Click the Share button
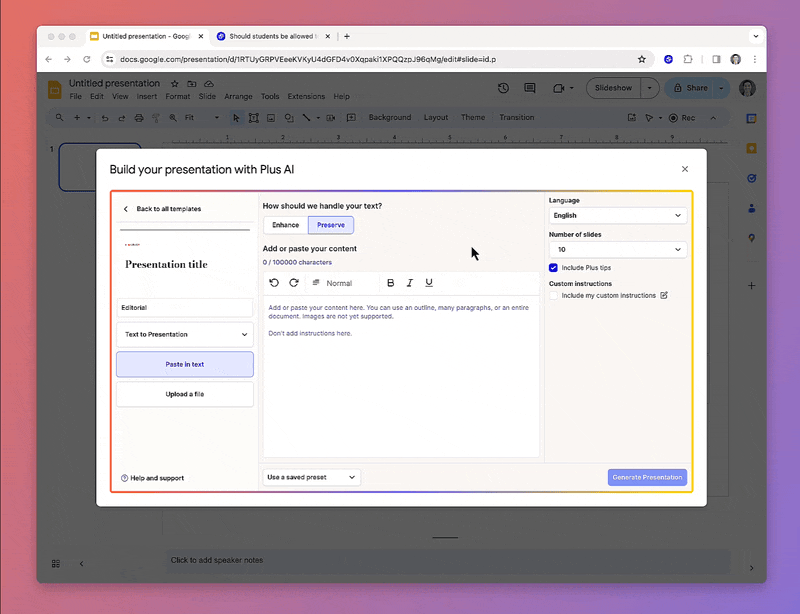This screenshot has height=614, width=800. [691, 88]
